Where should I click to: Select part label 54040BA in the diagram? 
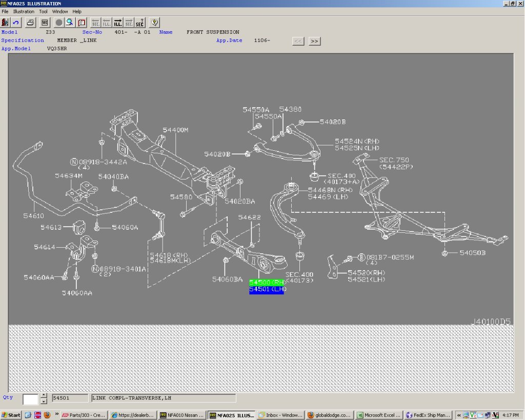(x=113, y=176)
